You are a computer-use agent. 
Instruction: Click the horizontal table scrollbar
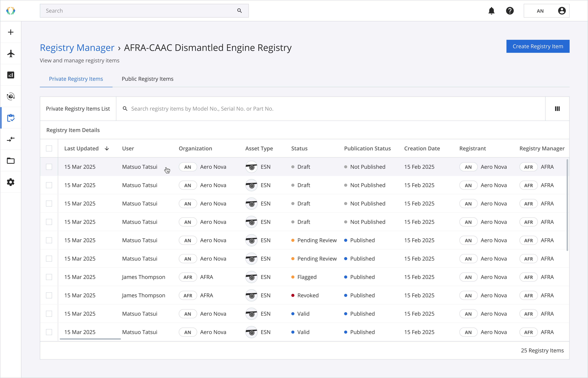pos(90,339)
